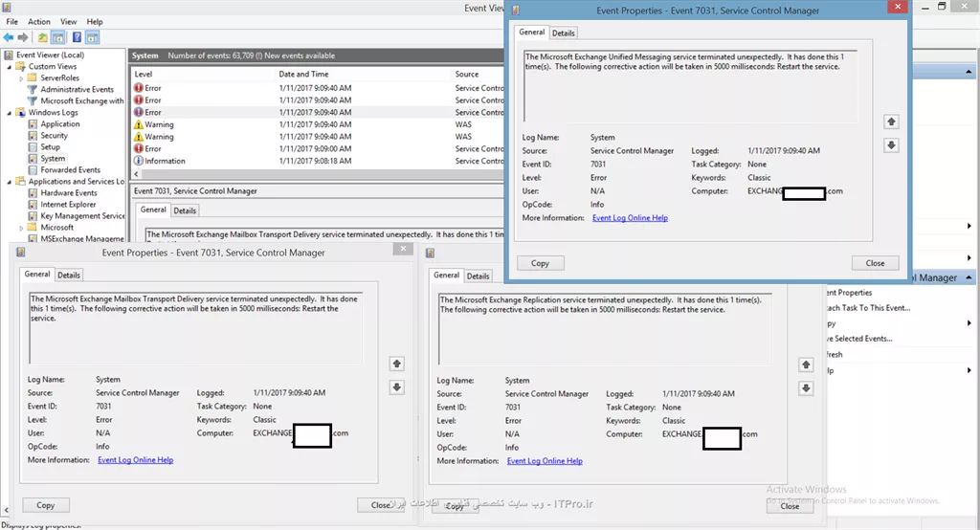
Task: Click Event Properties in Actions pane
Action: pyautogui.click(x=849, y=293)
